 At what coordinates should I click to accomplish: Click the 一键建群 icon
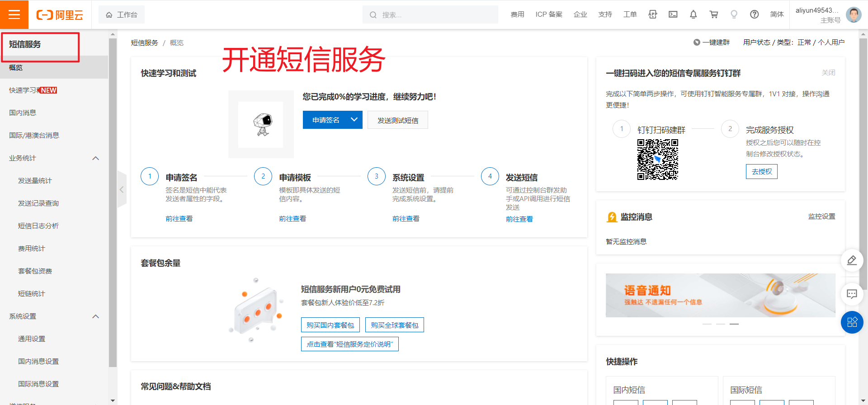coord(697,42)
